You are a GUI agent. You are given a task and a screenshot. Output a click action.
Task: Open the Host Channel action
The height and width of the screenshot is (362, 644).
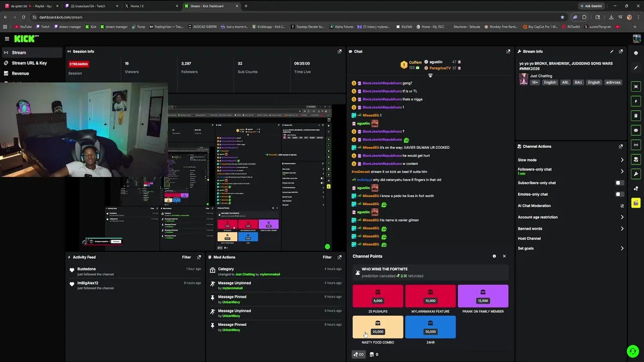coord(529,238)
